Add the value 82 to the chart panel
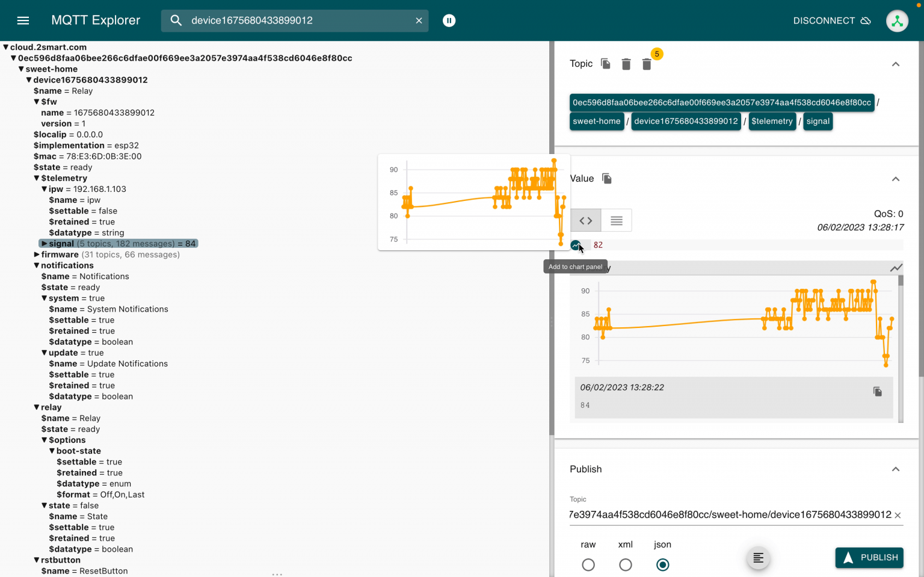The image size is (924, 577). click(576, 245)
